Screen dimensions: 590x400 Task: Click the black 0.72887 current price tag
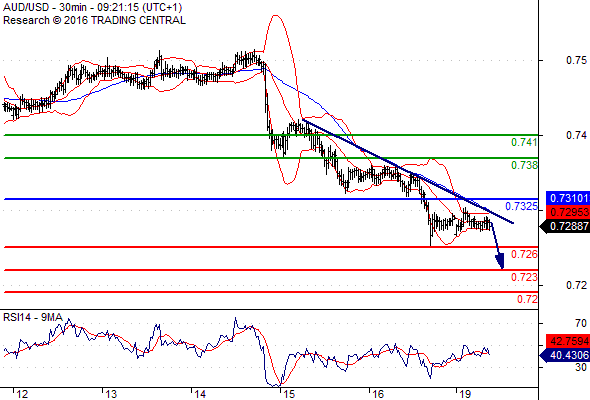[565, 226]
